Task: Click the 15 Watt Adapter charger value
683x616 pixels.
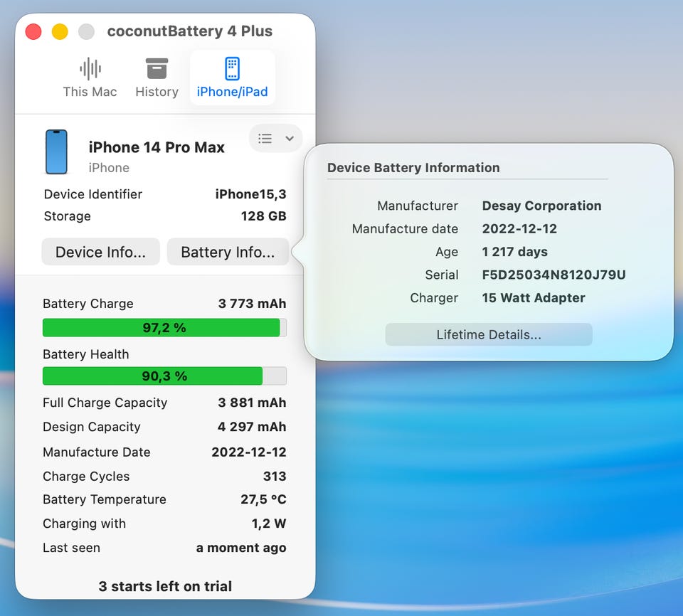Action: click(x=533, y=298)
